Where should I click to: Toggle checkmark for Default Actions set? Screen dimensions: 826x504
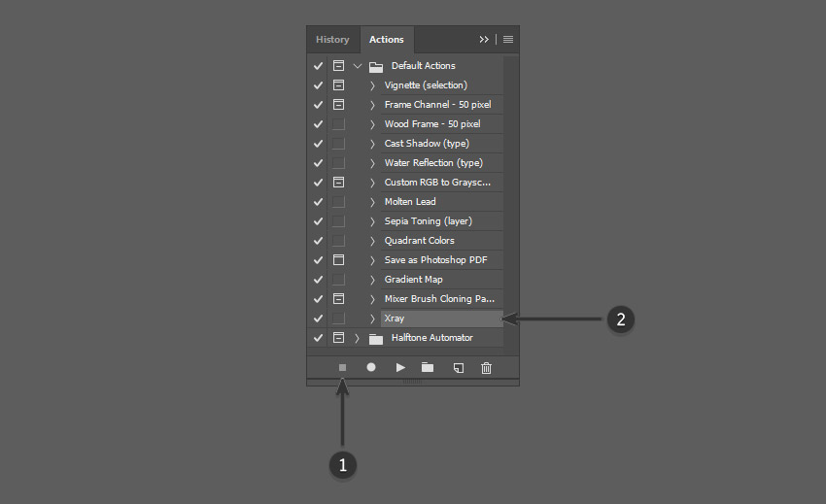(x=318, y=66)
